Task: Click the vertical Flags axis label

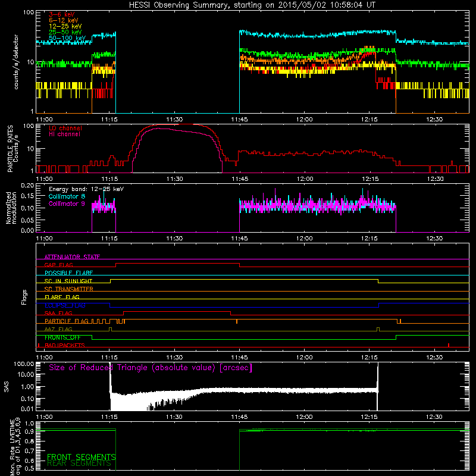Action: coord(24,297)
